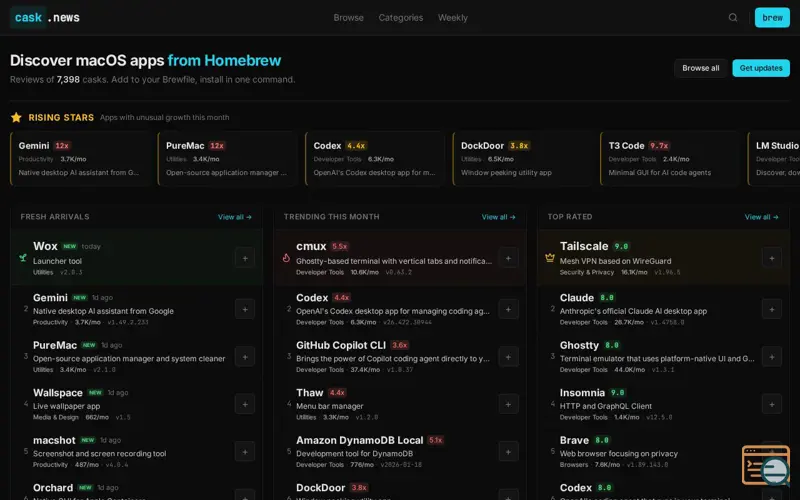Click the search magnifier icon
Image resolution: width=800 pixels, height=500 pixels.
[733, 18]
